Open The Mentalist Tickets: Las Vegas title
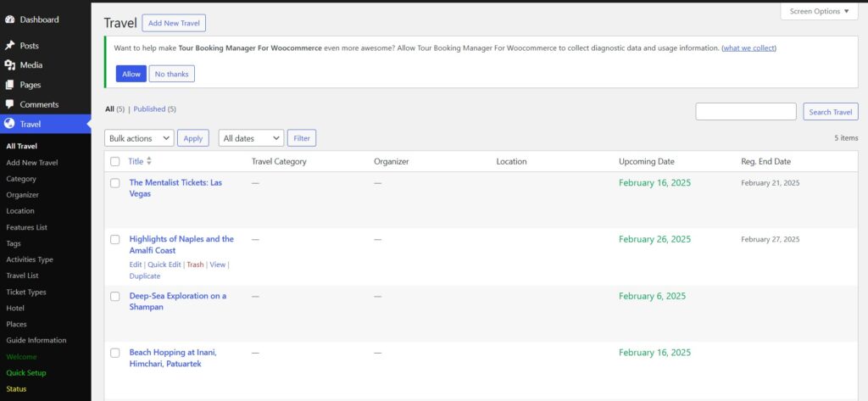868x401 pixels. tap(175, 188)
